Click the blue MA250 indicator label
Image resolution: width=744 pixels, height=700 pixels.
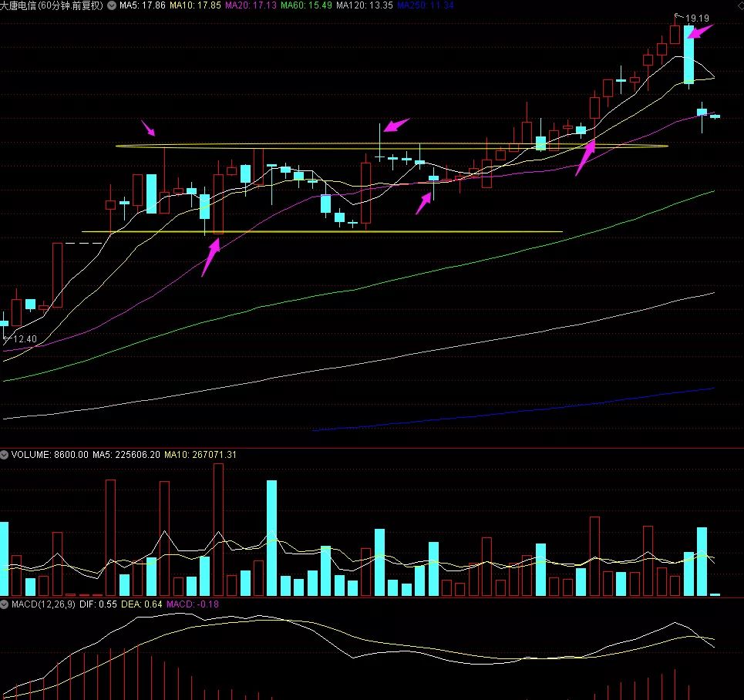pyautogui.click(x=425, y=5)
